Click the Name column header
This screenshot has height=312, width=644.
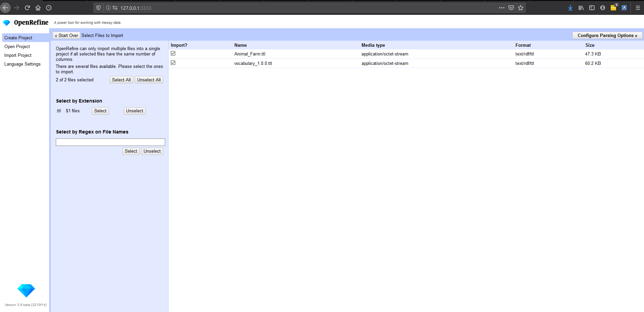[x=240, y=45]
